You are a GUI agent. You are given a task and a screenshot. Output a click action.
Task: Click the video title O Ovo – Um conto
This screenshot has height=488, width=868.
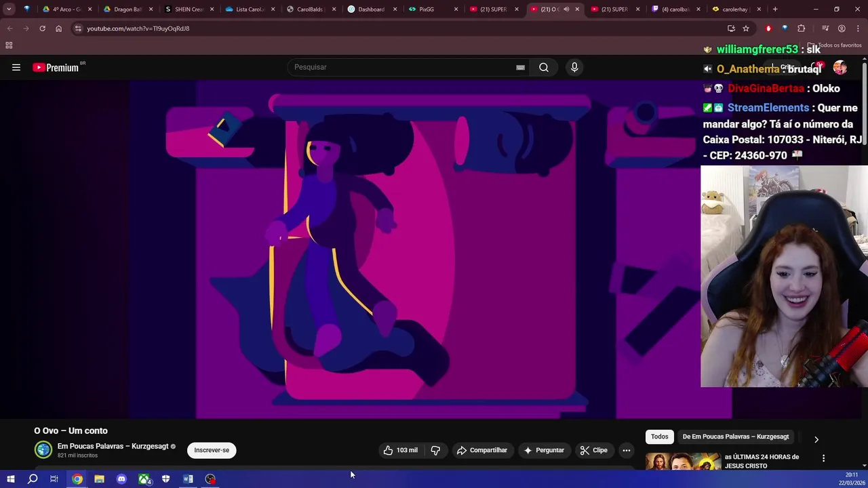coord(71,430)
